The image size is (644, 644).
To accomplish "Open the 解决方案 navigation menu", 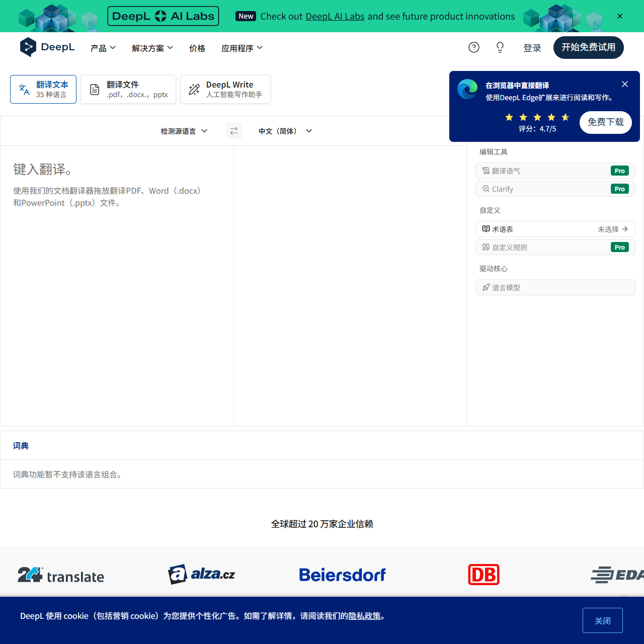I will 152,48.
